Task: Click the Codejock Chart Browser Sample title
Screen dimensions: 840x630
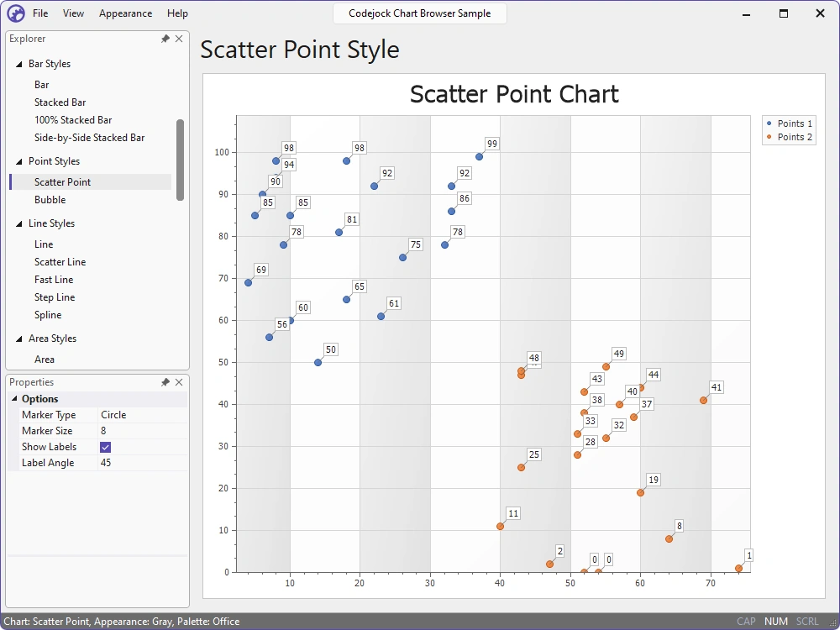Action: tap(419, 13)
